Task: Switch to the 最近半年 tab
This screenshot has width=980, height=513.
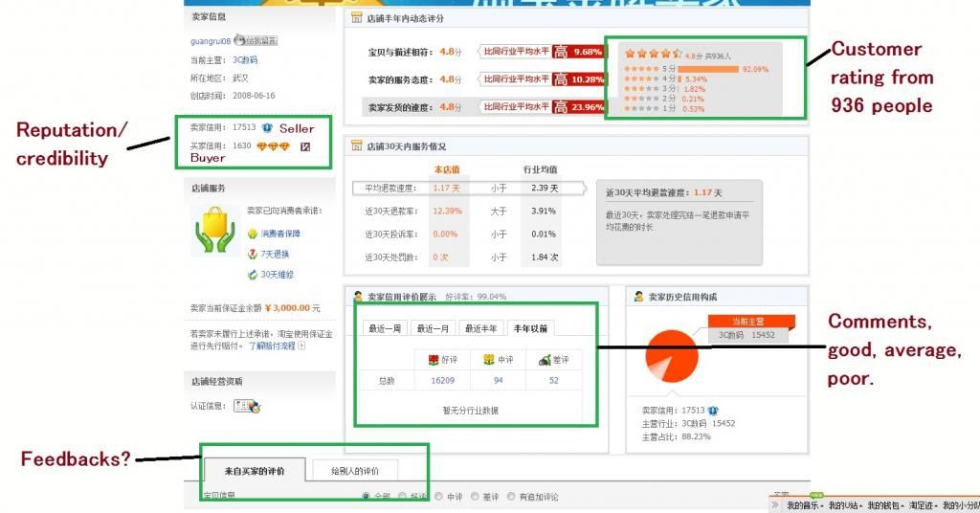Action: [x=481, y=328]
